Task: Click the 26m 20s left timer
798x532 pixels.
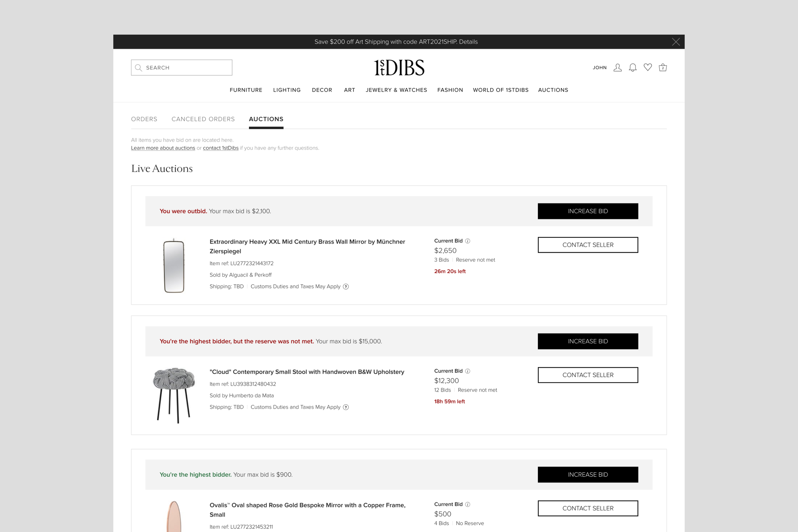Action: [x=450, y=272]
